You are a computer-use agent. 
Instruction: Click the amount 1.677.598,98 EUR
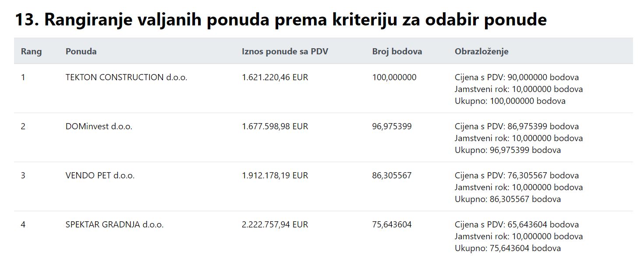tap(275, 127)
